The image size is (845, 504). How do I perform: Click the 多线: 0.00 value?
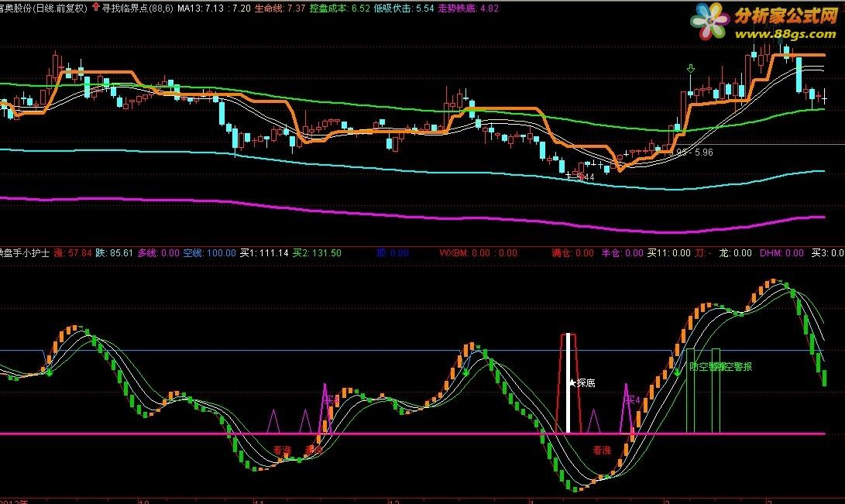[159, 252]
